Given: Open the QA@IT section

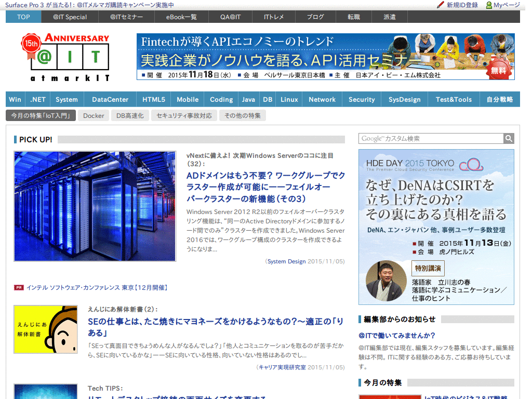Looking at the screenshot, I should pos(231,17).
